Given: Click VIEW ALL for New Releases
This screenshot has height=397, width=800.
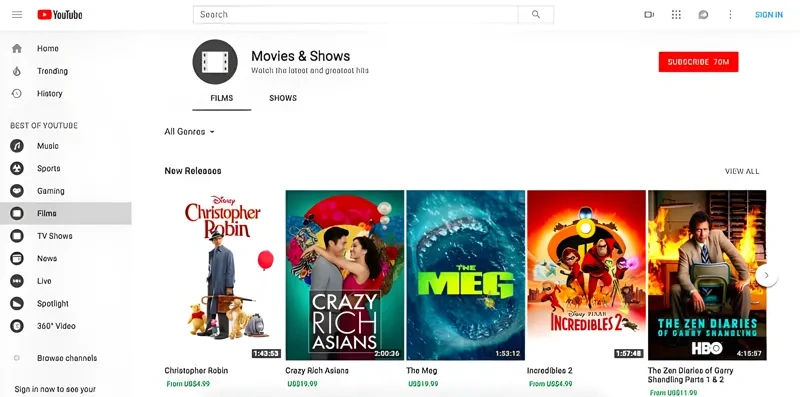Looking at the screenshot, I should point(742,171).
